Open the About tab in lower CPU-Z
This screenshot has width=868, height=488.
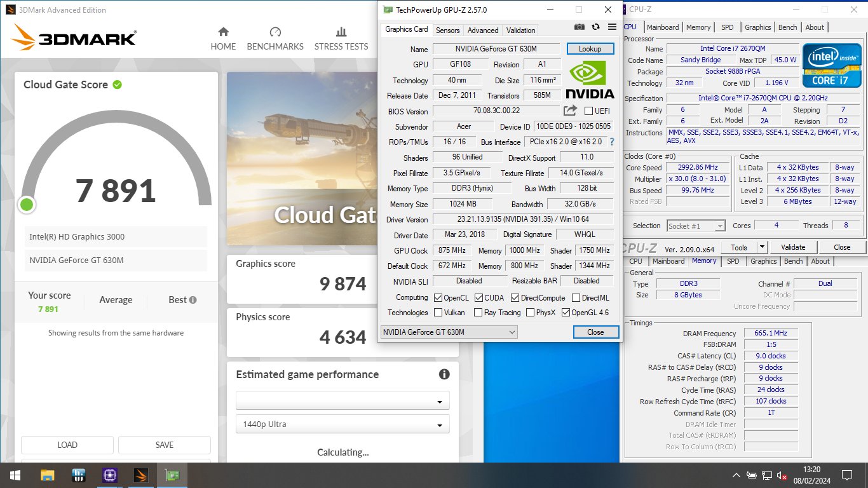[x=820, y=261]
